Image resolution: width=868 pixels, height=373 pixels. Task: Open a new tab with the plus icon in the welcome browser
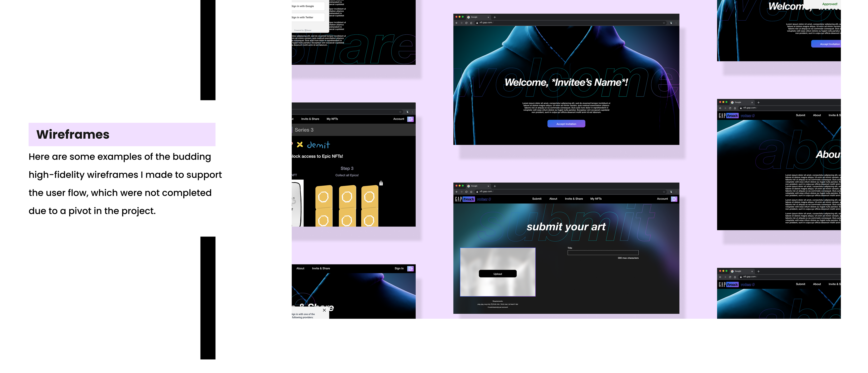(x=495, y=17)
